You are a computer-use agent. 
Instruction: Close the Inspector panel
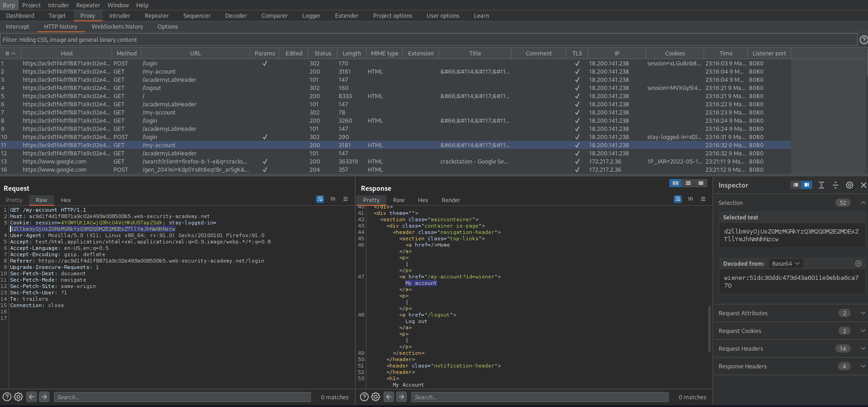[863, 185]
